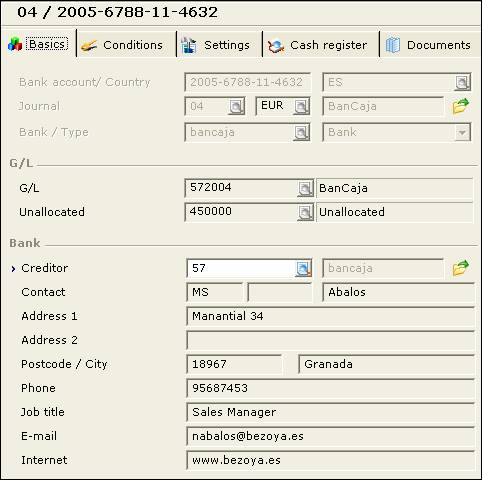Click the Job title Sales Manager field

click(x=330, y=412)
